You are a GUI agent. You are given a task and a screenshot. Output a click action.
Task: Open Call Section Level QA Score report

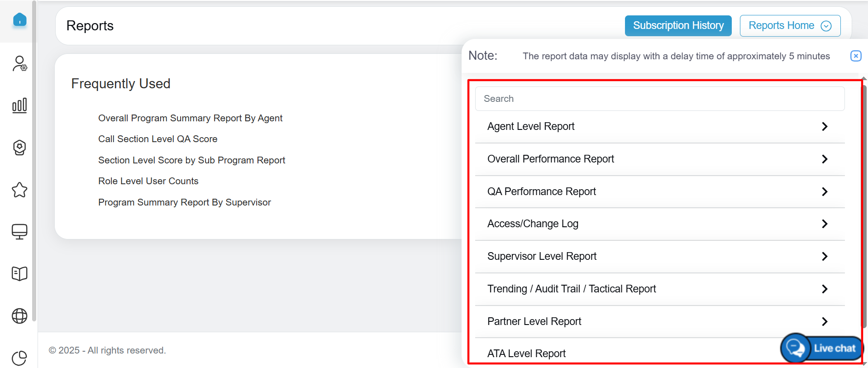(157, 139)
